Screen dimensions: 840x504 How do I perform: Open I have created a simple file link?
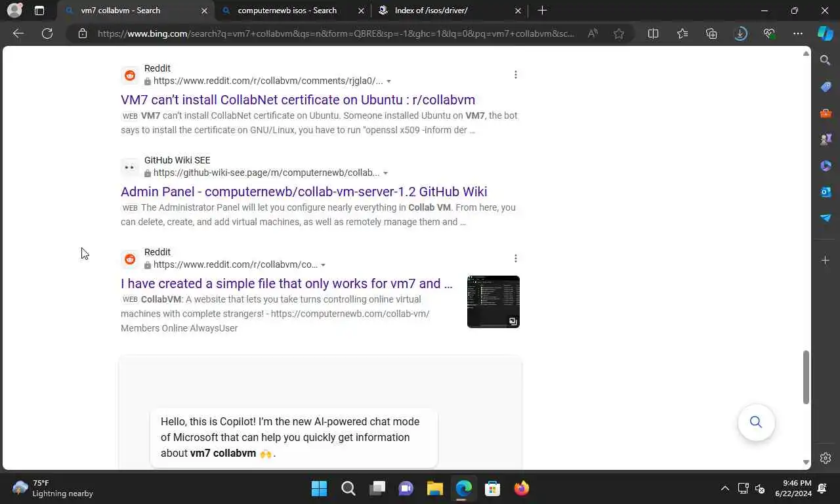pos(287,283)
